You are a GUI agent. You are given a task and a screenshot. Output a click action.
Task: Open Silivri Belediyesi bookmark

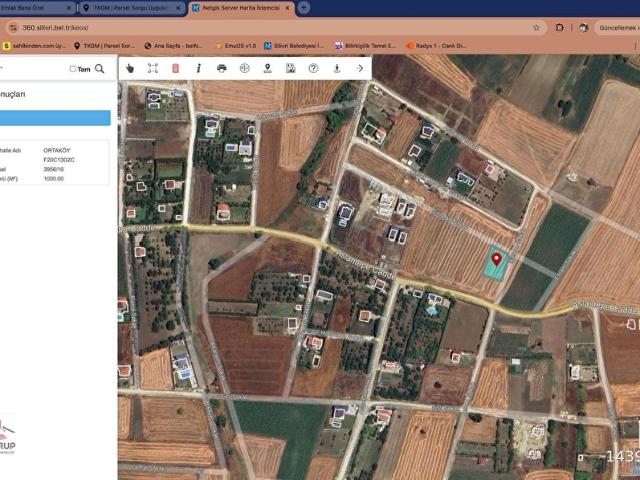(295, 45)
